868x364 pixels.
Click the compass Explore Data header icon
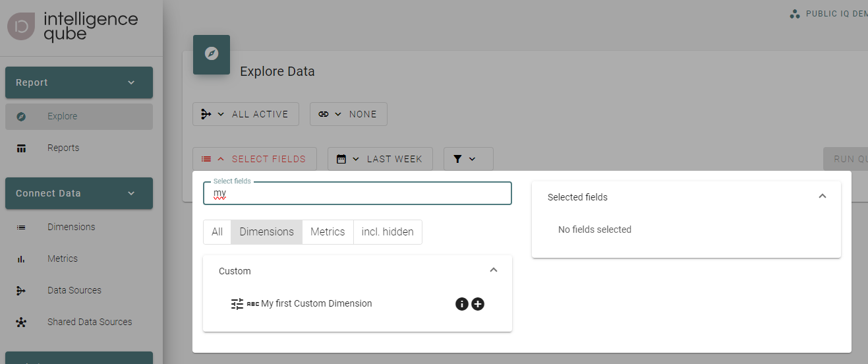pos(212,54)
